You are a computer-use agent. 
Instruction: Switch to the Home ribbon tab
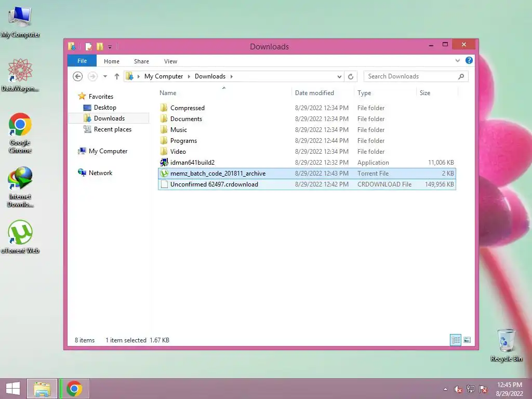pyautogui.click(x=112, y=61)
